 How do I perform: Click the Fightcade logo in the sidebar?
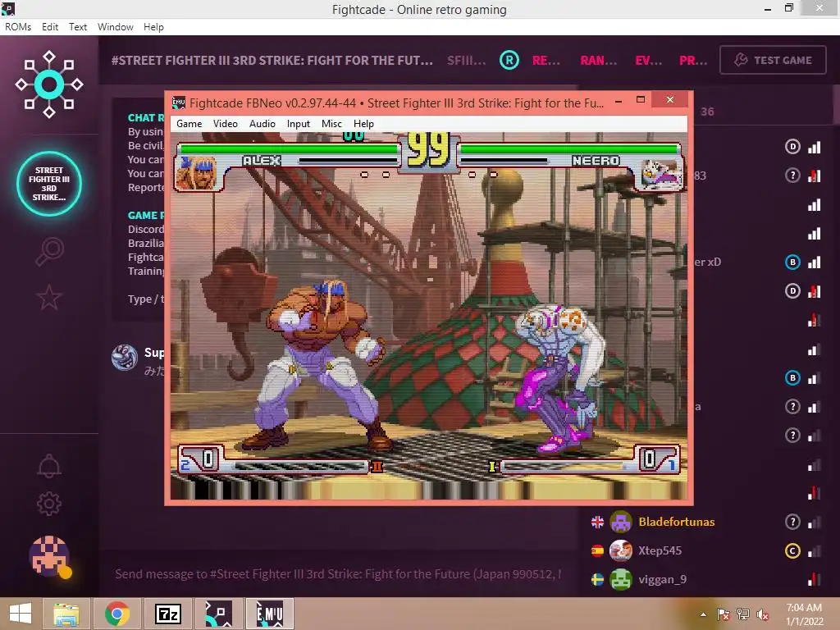click(48, 84)
